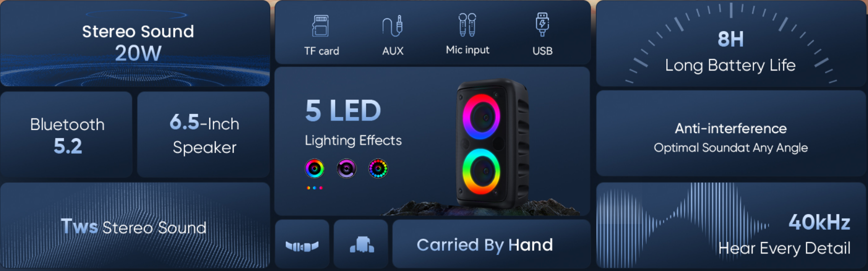The height and width of the screenshot is (271, 868).
Task: Click the Tws Stereo Sound banner
Action: tap(135, 225)
